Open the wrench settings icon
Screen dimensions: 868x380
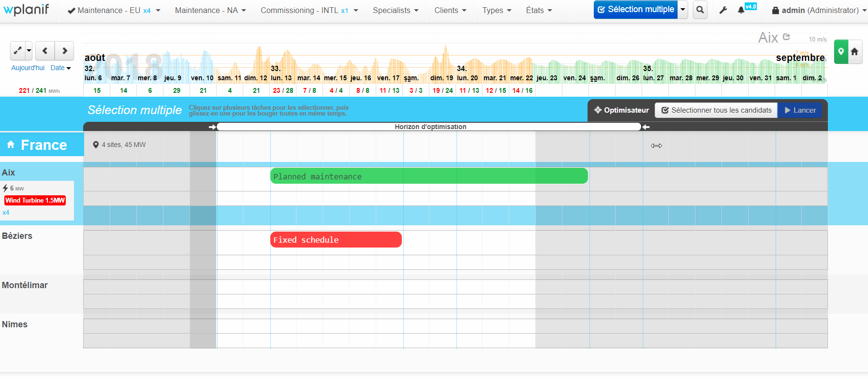click(x=723, y=10)
